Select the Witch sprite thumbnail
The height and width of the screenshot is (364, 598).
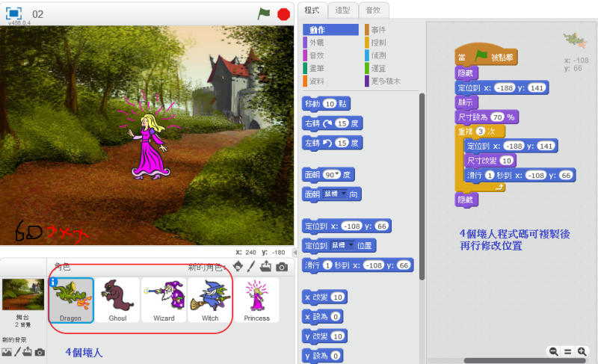210,299
